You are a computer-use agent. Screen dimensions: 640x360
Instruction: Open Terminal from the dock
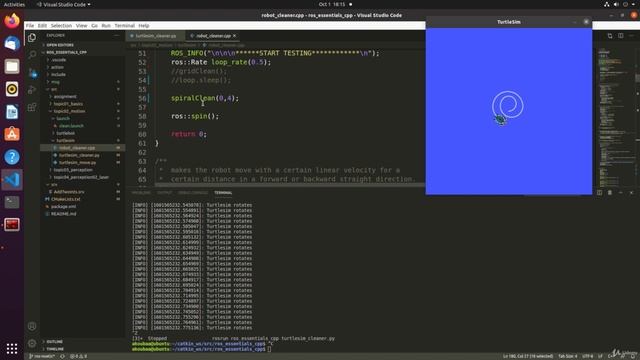click(12, 202)
